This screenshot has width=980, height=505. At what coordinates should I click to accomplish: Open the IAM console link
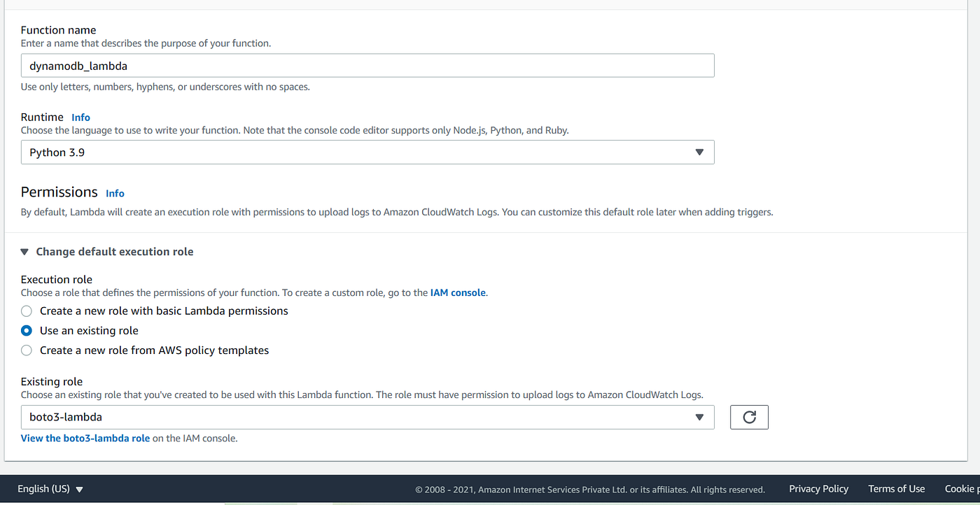click(x=458, y=292)
